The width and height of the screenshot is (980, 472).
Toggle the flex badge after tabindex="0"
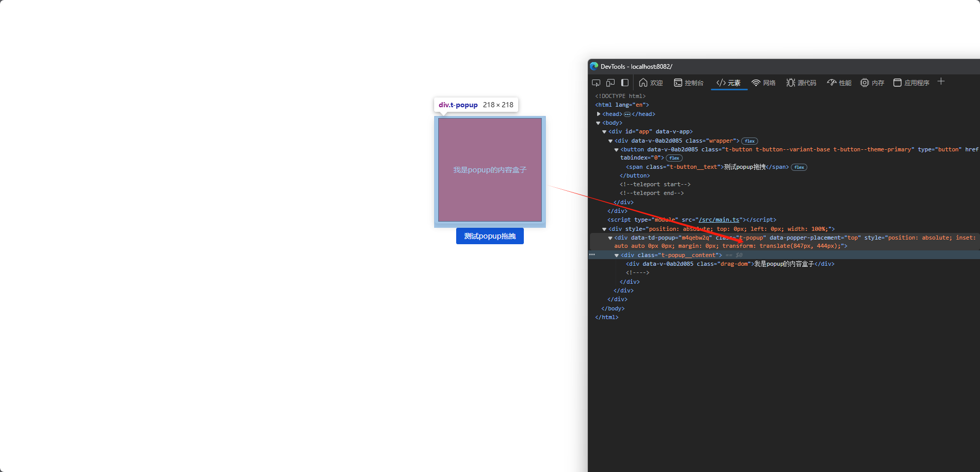tap(674, 158)
